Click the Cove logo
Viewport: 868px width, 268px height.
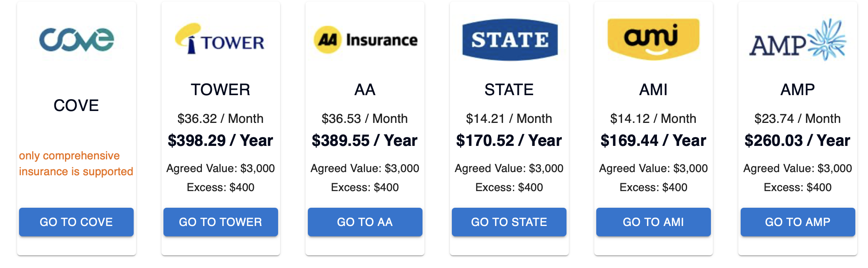pos(76,39)
